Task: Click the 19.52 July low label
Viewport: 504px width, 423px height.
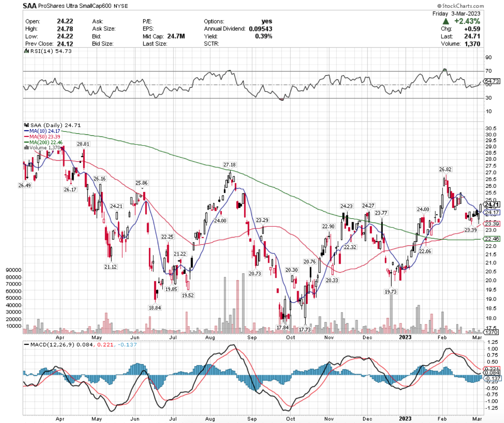Action: (188, 295)
